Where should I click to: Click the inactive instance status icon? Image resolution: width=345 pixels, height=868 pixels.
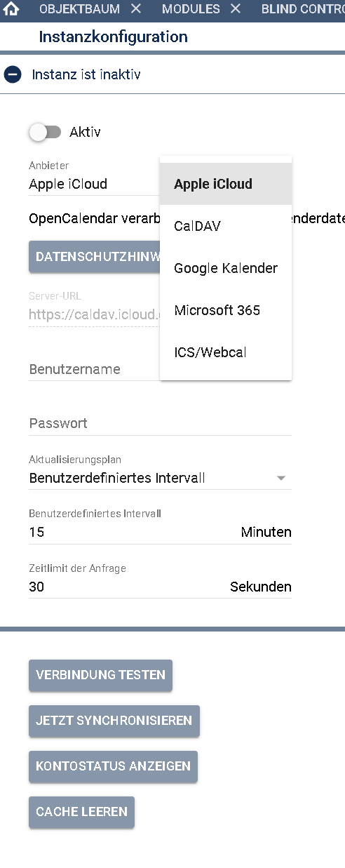[13, 74]
